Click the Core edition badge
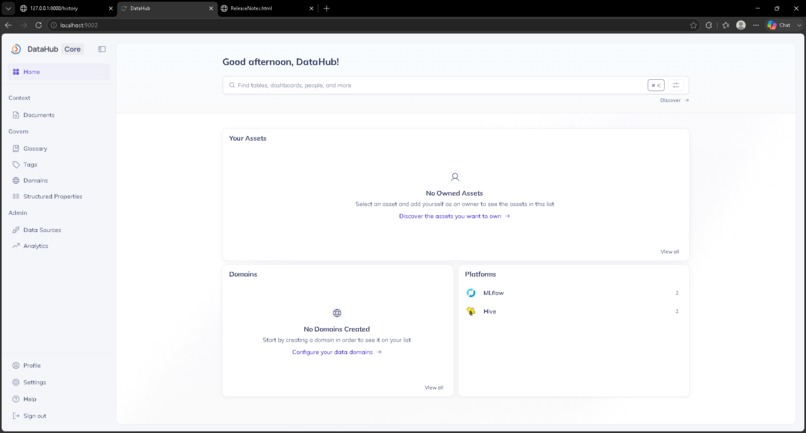 click(72, 49)
